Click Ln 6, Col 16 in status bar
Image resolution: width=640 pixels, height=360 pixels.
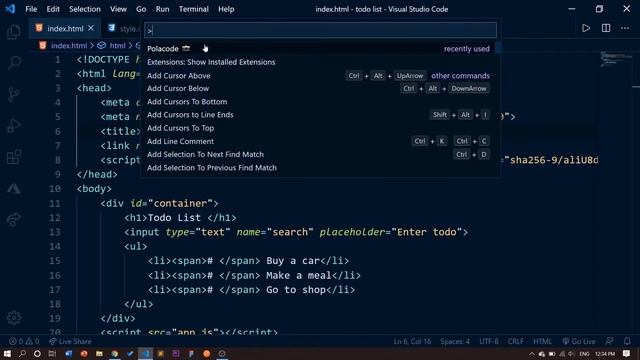coord(412,341)
